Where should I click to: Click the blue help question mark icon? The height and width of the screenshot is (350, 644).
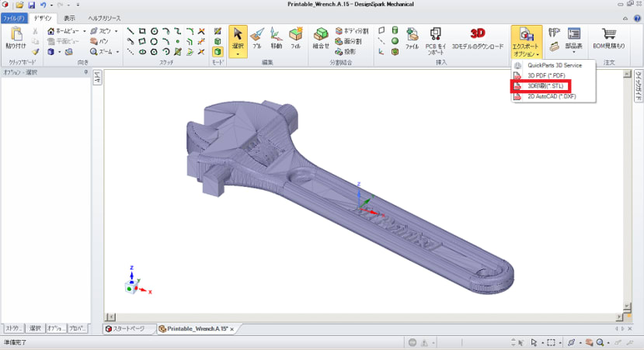[x=637, y=18]
